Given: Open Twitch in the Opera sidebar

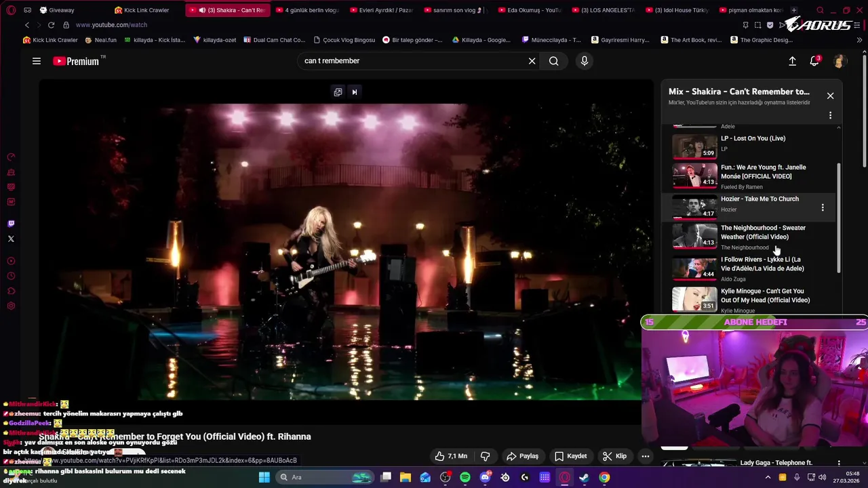Looking at the screenshot, I should pyautogui.click(x=11, y=224).
